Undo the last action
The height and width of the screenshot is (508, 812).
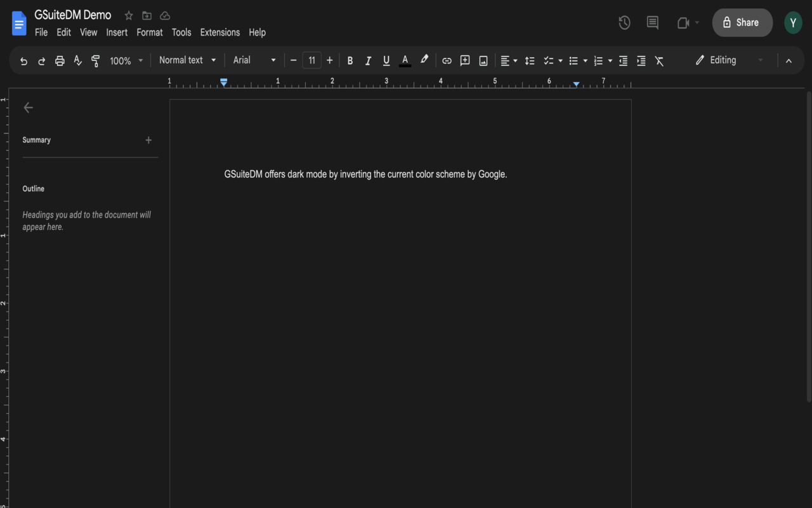click(23, 60)
